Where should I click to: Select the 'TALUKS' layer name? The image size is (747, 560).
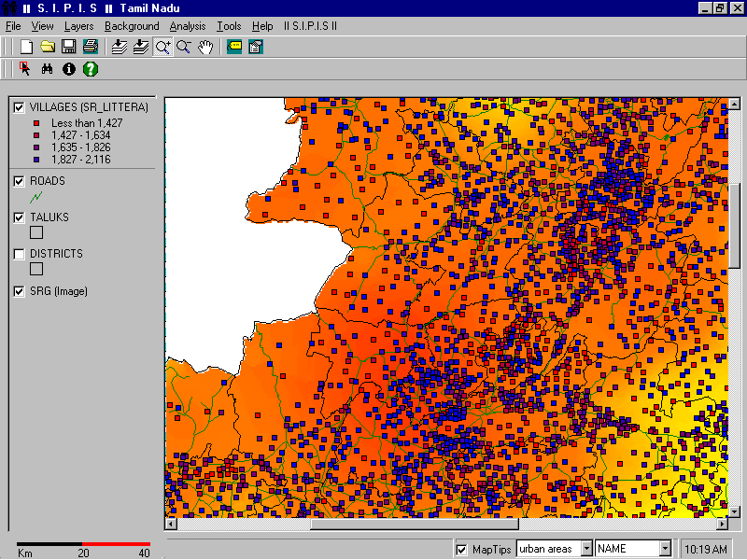click(49, 217)
